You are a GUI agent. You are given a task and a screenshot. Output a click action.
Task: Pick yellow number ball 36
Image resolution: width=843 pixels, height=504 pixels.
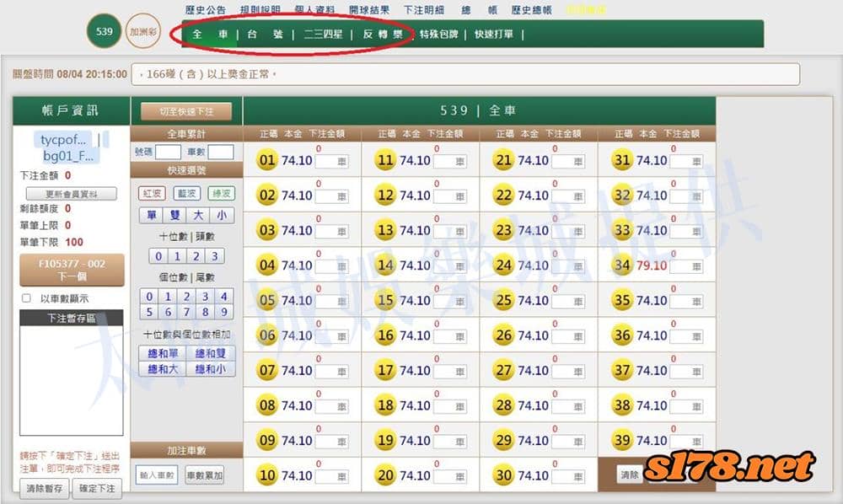tap(621, 335)
